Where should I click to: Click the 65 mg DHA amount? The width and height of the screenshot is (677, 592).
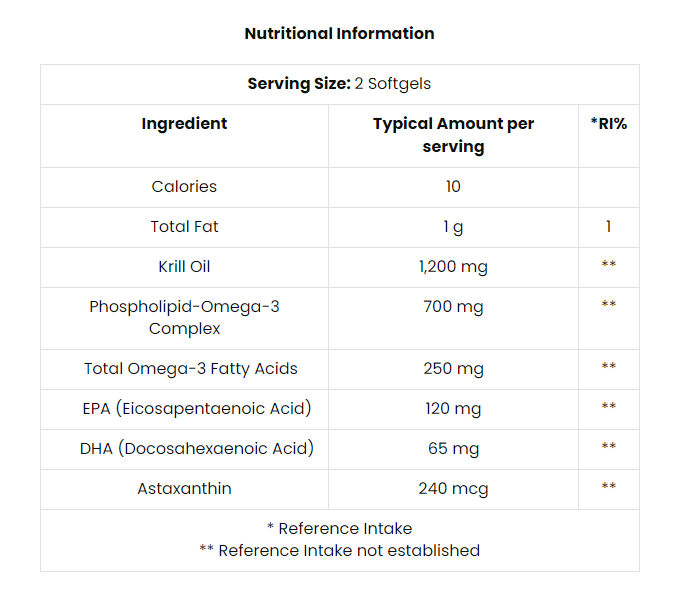[x=453, y=448]
